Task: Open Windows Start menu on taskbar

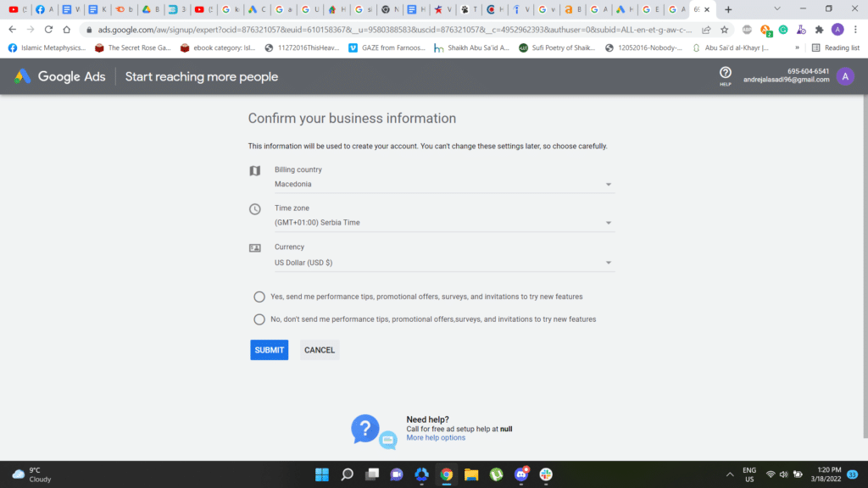Action: pyautogui.click(x=321, y=474)
